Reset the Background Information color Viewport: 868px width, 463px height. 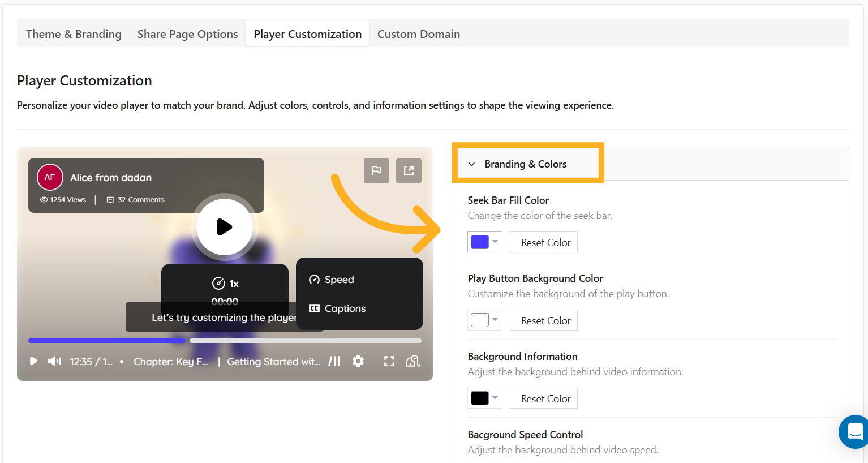(543, 398)
